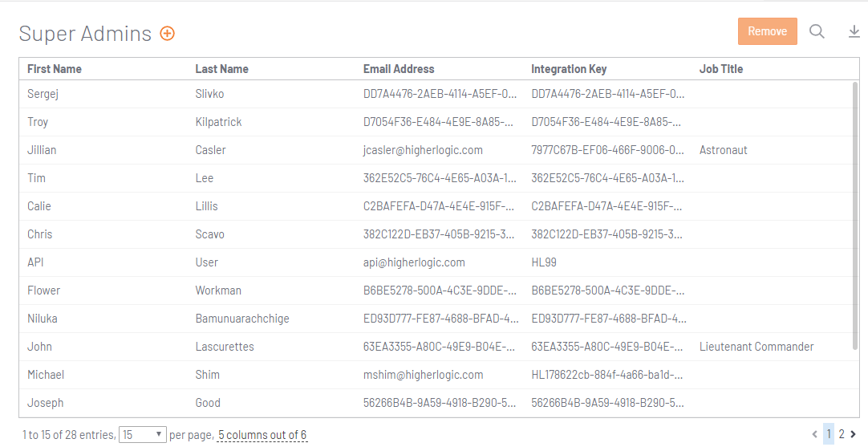Viewport: 868px width, 447px height.
Task: Select the John Lascurettes row
Action: [x=436, y=347]
